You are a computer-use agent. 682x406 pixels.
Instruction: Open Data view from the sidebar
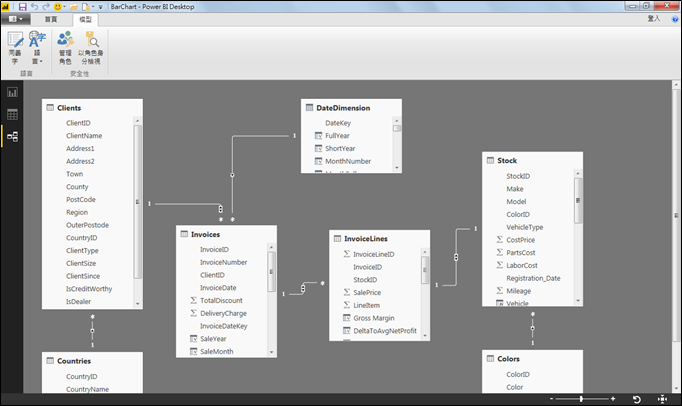pyautogui.click(x=13, y=114)
